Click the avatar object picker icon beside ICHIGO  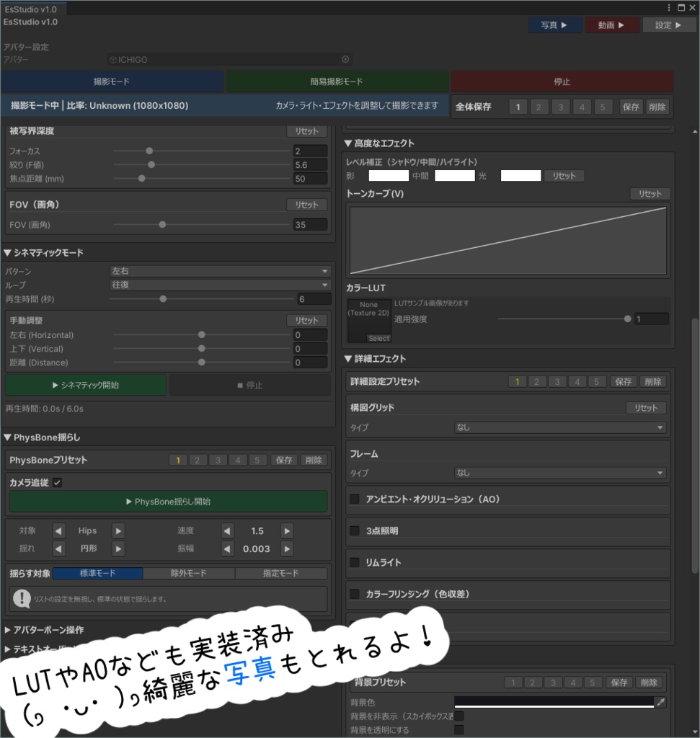click(x=345, y=60)
